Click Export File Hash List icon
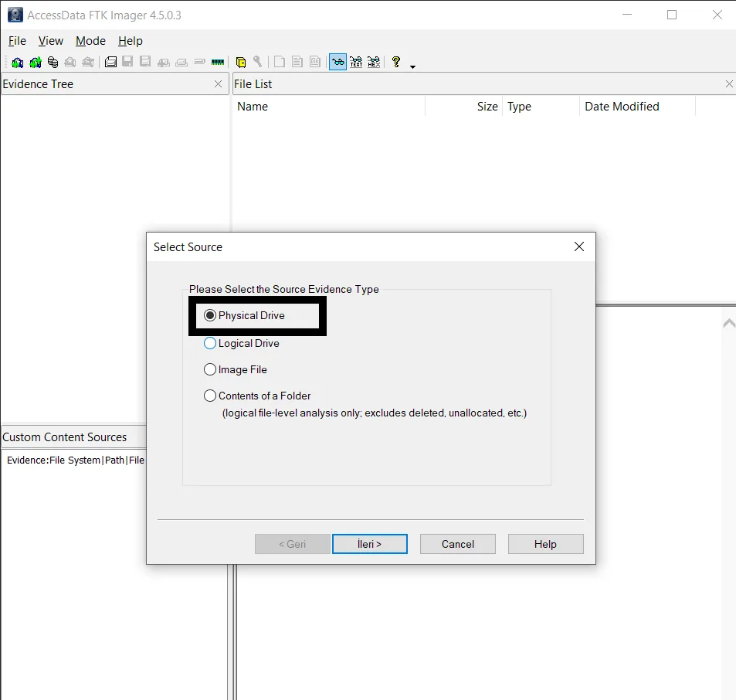736x700 pixels. coord(297,62)
